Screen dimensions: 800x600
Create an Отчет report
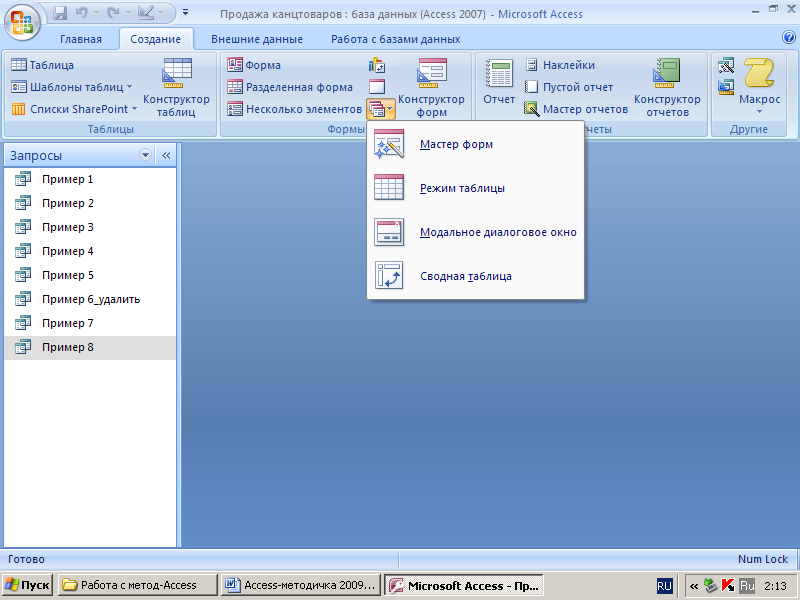point(499,82)
